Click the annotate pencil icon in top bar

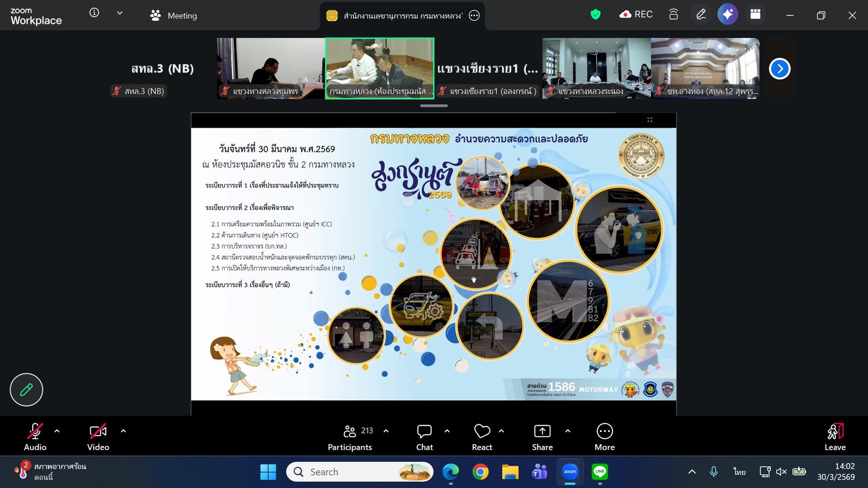tap(701, 15)
